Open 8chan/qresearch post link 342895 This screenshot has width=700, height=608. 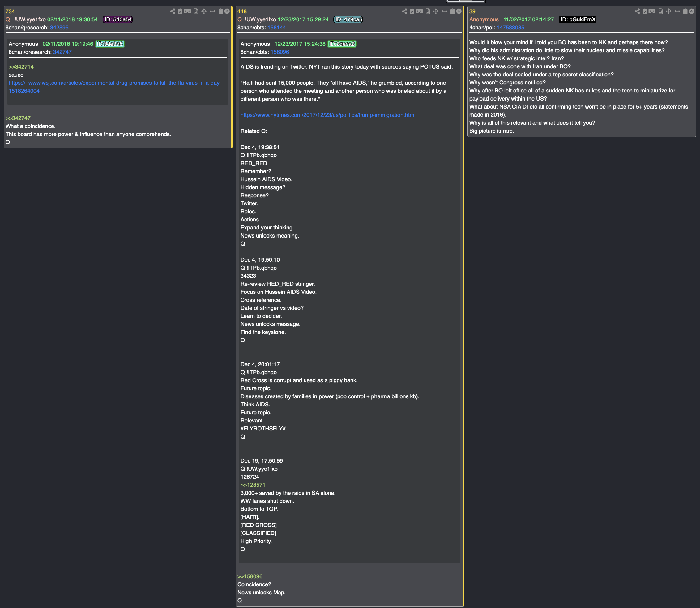(59, 28)
